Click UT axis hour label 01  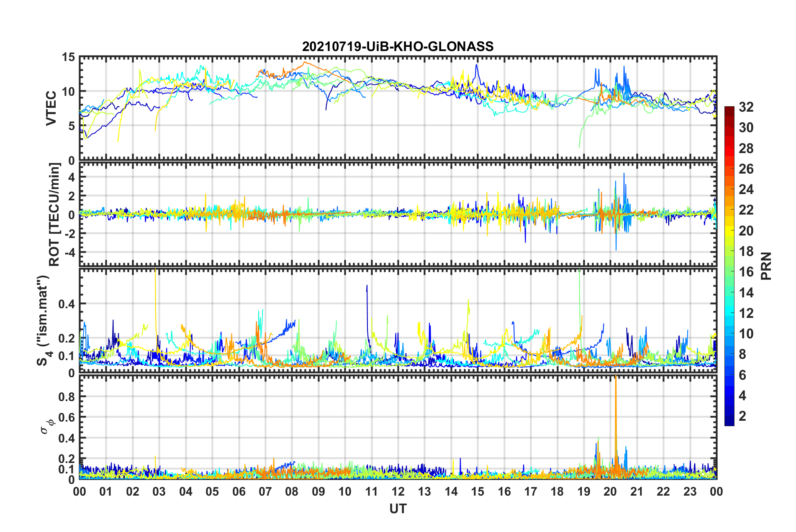[106, 492]
